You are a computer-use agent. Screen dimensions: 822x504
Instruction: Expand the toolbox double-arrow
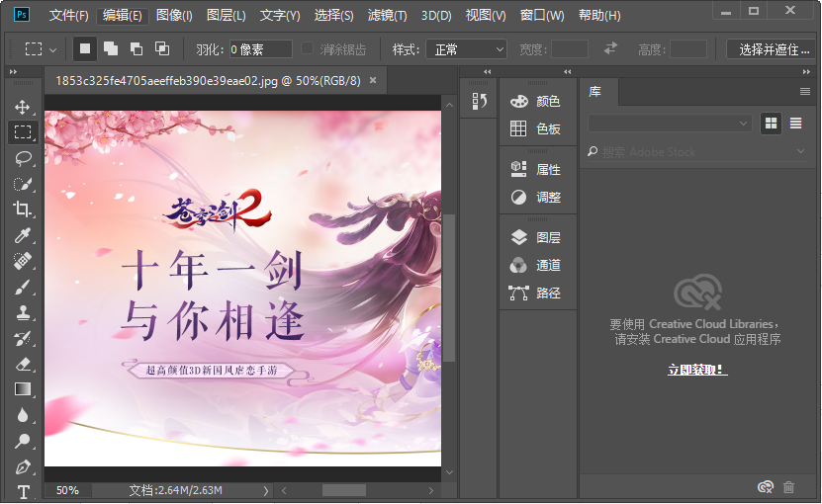point(13,72)
